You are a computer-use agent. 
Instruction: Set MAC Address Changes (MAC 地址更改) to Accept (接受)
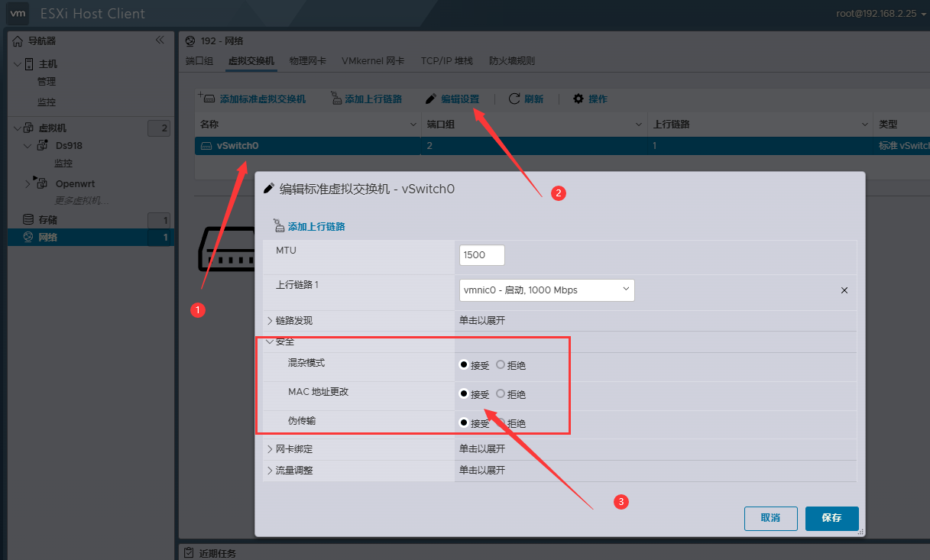463,393
